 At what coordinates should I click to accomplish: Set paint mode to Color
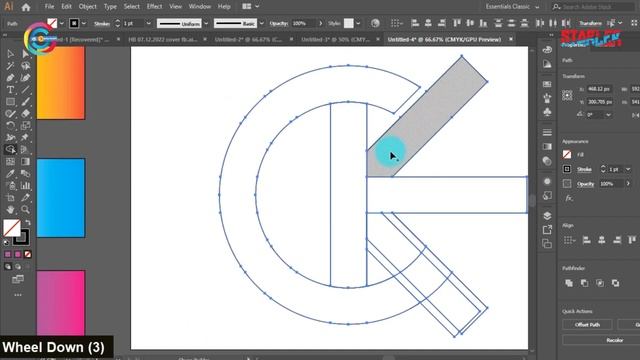8,254
